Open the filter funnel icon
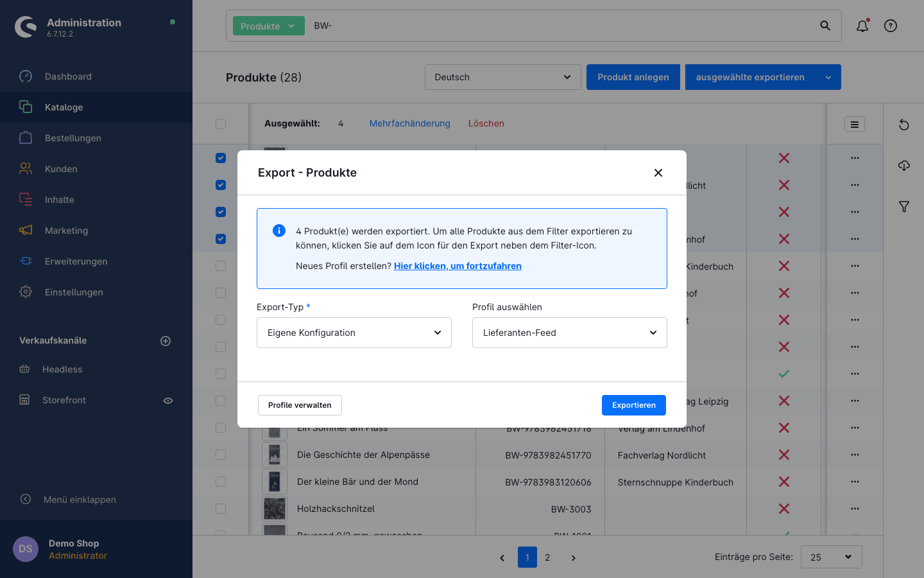Image resolution: width=924 pixels, height=578 pixels. [x=904, y=207]
